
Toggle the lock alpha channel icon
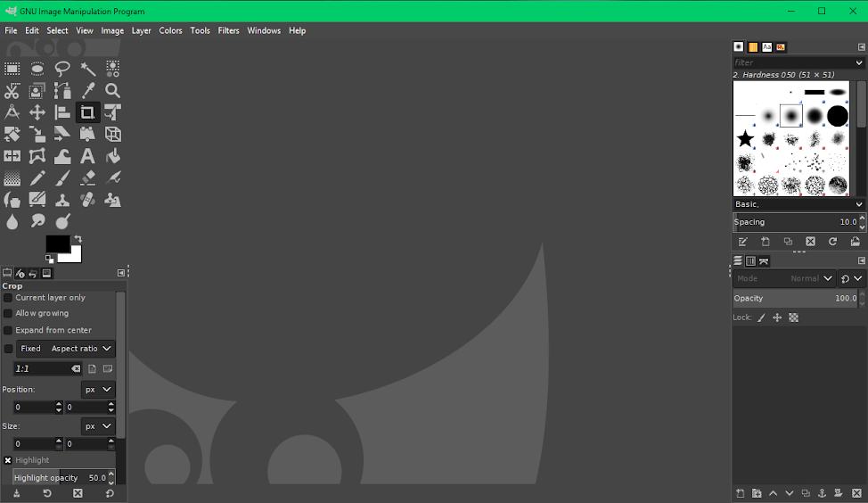[x=793, y=317]
